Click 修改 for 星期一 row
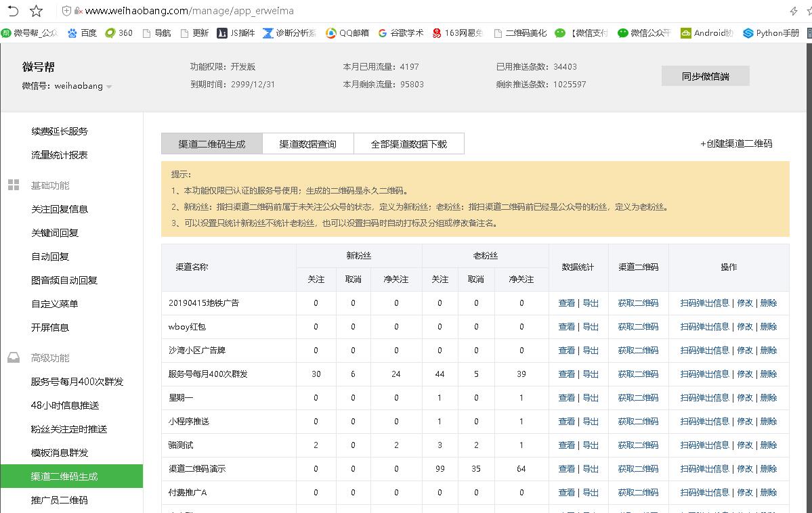 [x=745, y=397]
